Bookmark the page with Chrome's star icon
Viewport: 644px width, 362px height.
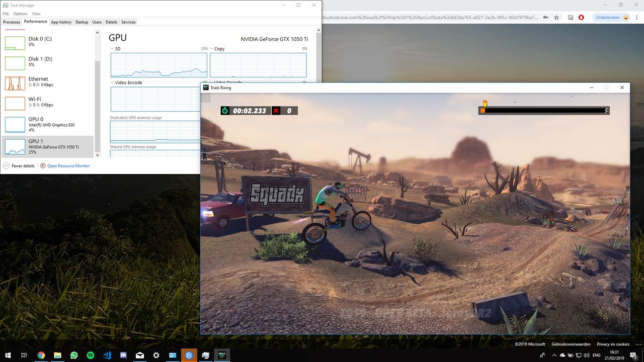(x=556, y=17)
